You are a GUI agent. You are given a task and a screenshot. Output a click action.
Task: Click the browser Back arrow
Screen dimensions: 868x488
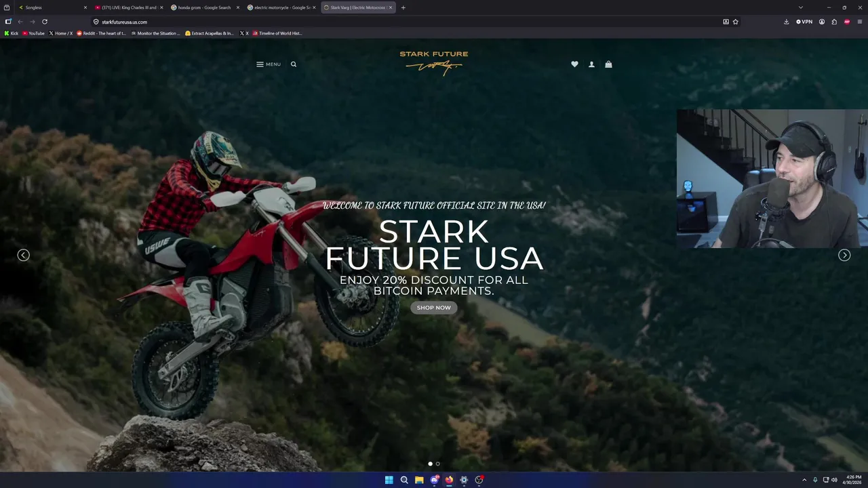pos(20,22)
